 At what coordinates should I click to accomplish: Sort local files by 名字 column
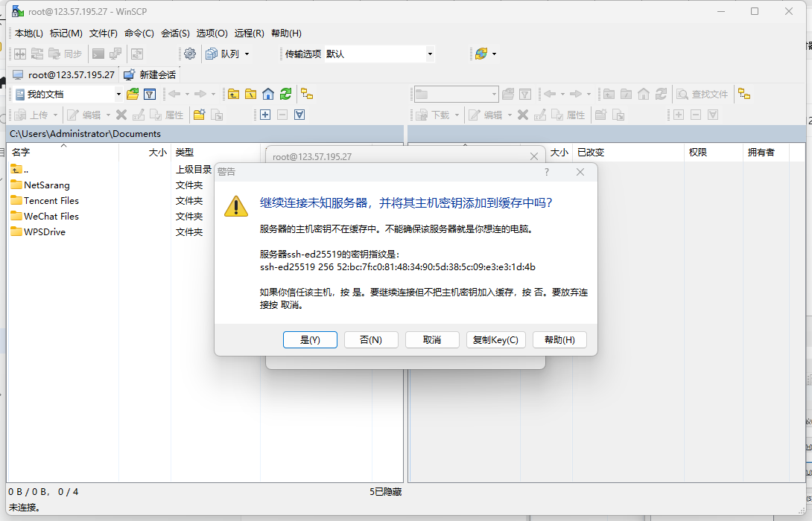coord(64,152)
